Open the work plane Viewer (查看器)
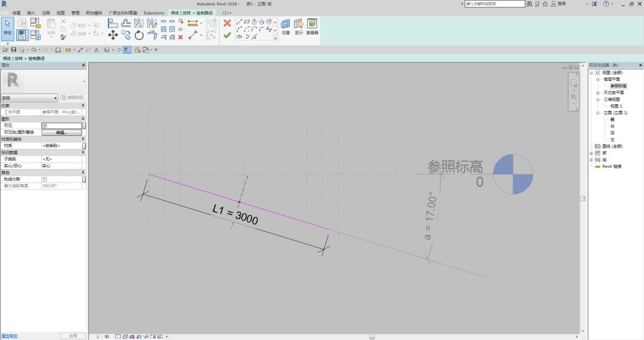The height and width of the screenshot is (340, 644). point(312,27)
